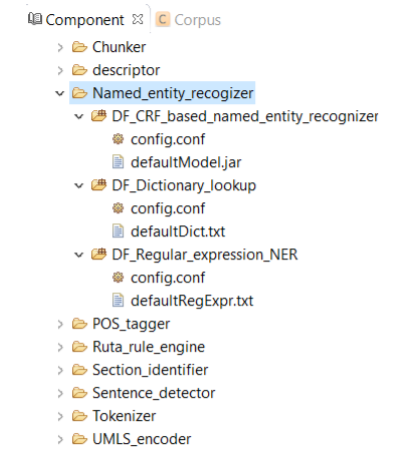This screenshot has height=466, width=406.
Task: Expand the POS_tagger folder
Action: tap(60, 324)
